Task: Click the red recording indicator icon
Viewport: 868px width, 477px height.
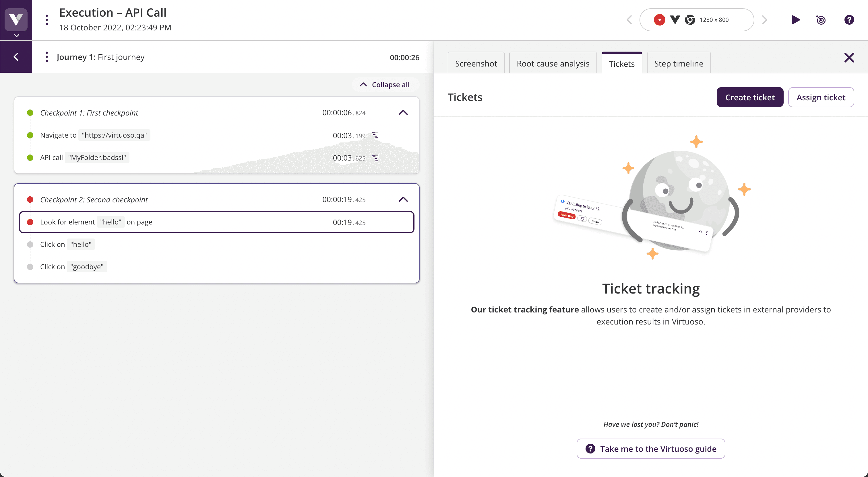Action: coord(660,20)
